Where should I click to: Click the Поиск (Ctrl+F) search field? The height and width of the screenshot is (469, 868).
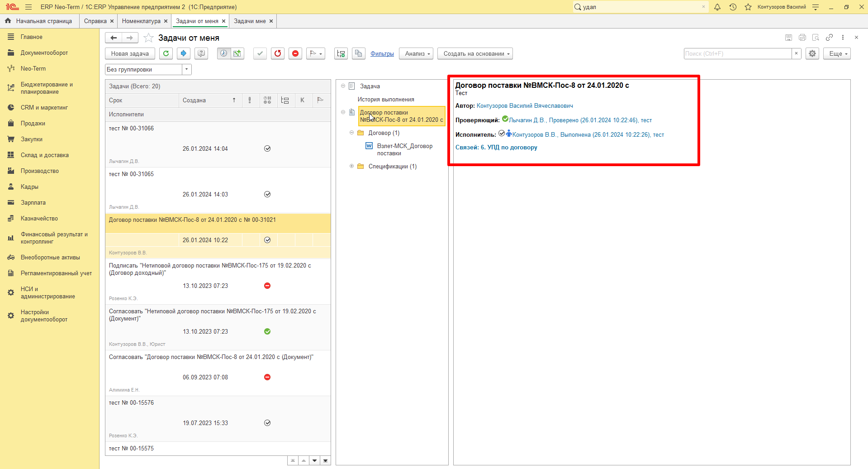737,53
